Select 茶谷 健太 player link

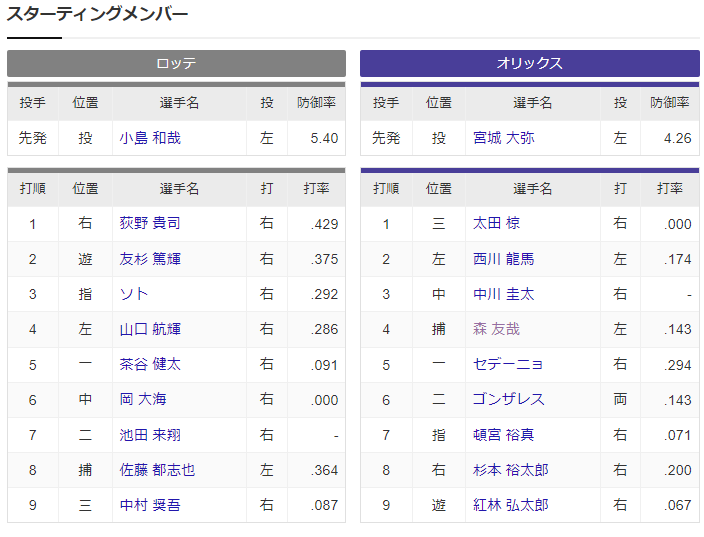click(x=150, y=364)
